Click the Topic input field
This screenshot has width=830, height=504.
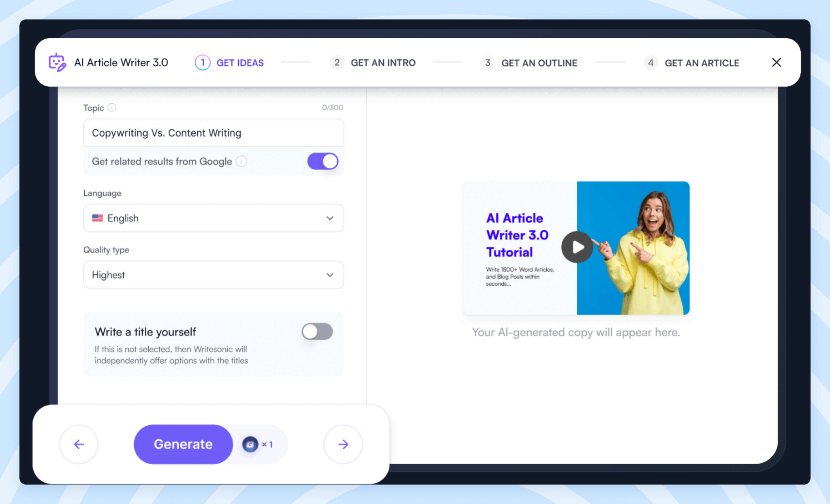click(214, 132)
